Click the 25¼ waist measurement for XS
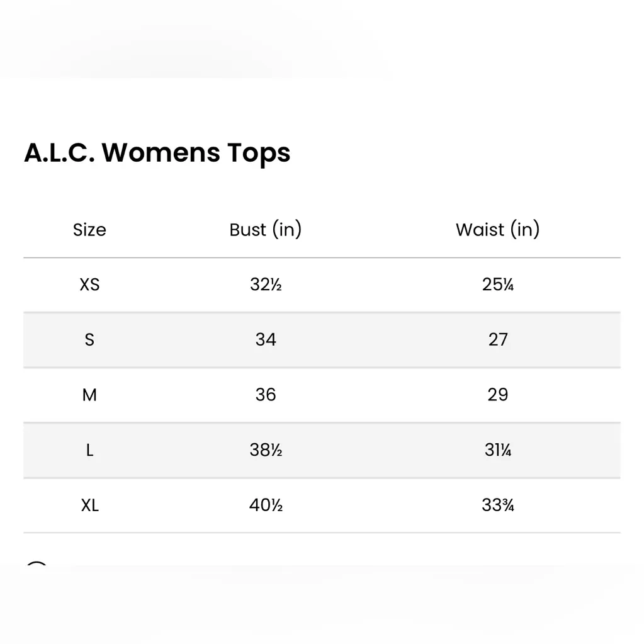This screenshot has width=644, height=644. point(498,285)
